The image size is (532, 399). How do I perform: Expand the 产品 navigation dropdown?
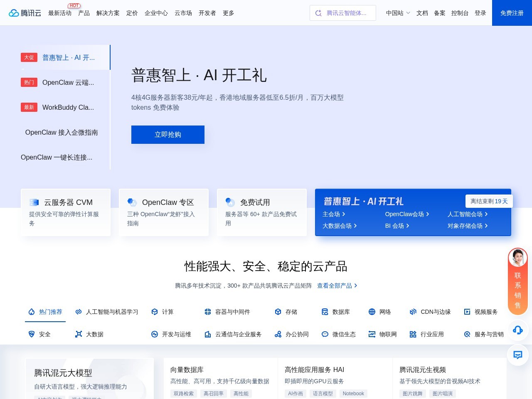pos(84,13)
